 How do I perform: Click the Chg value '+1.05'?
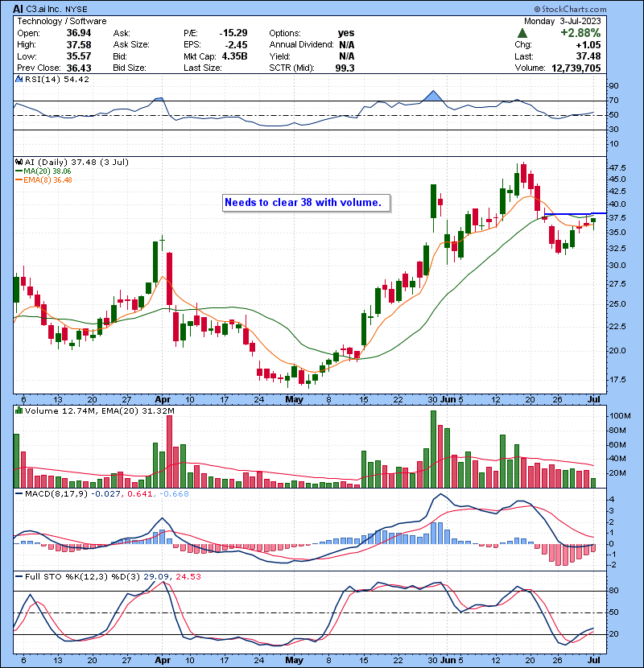coord(588,45)
